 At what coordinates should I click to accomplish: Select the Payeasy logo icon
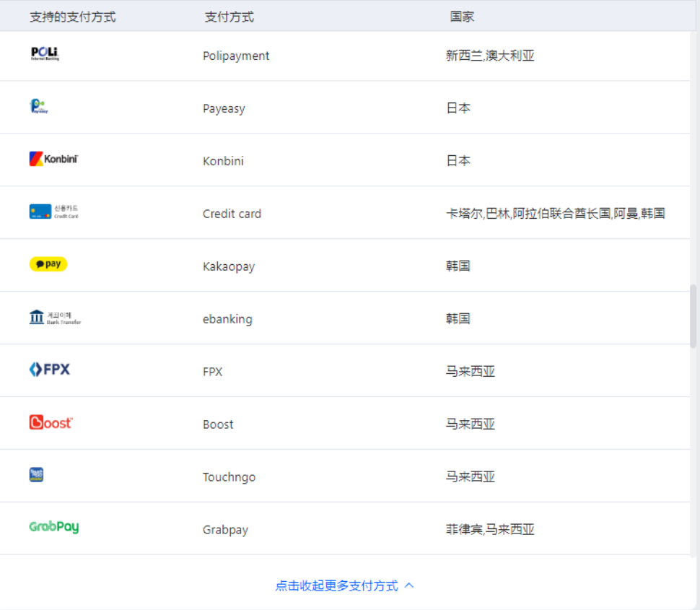pos(39,106)
